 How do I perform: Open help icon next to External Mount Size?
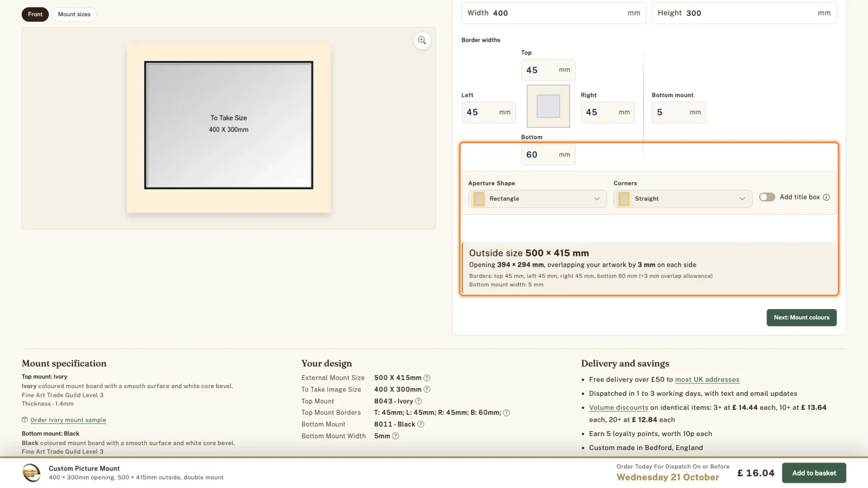(427, 378)
